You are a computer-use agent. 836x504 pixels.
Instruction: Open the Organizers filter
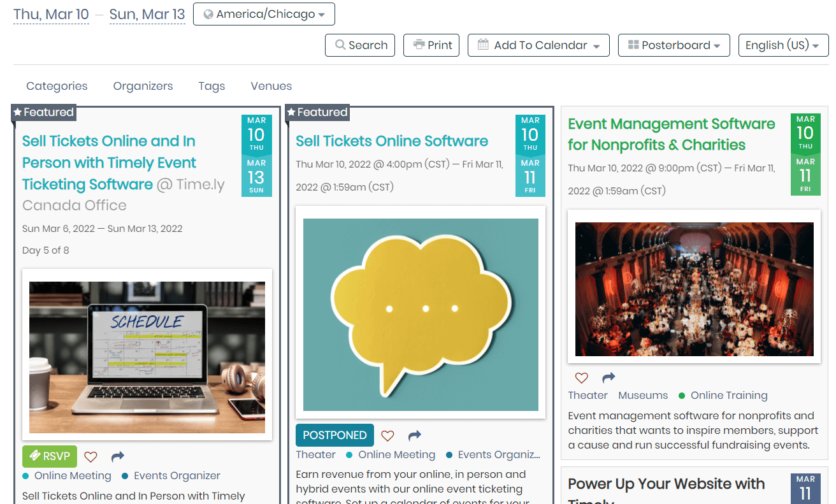[143, 86]
